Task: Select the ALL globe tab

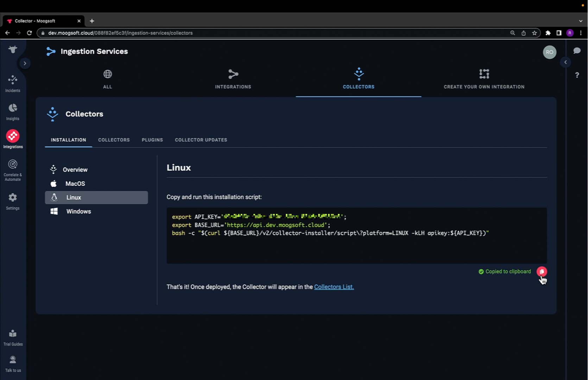Action: click(x=108, y=80)
